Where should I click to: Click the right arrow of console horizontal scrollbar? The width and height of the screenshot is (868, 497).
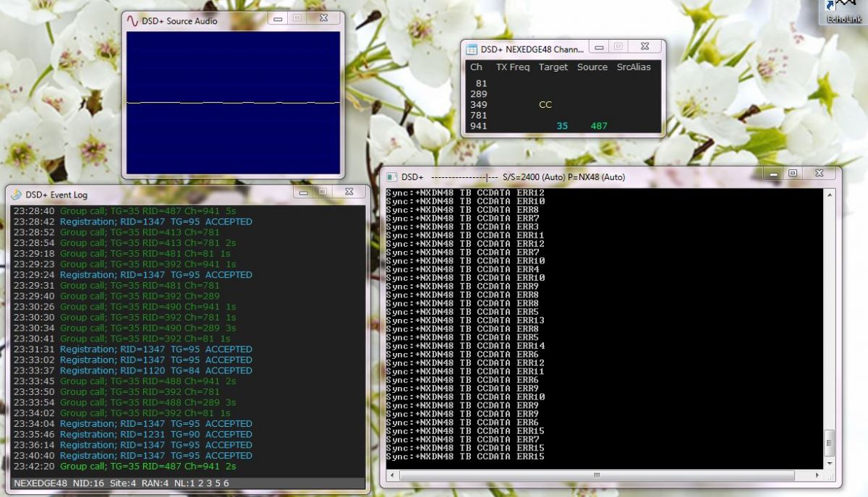coord(817,475)
